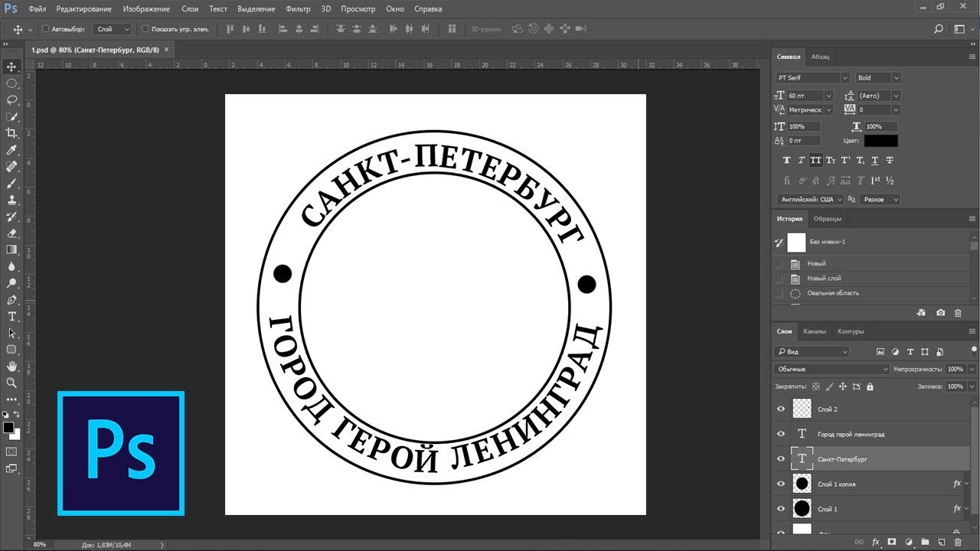Open the 60 пт font size dropdown
Screen dimensions: 980x551
(x=828, y=96)
